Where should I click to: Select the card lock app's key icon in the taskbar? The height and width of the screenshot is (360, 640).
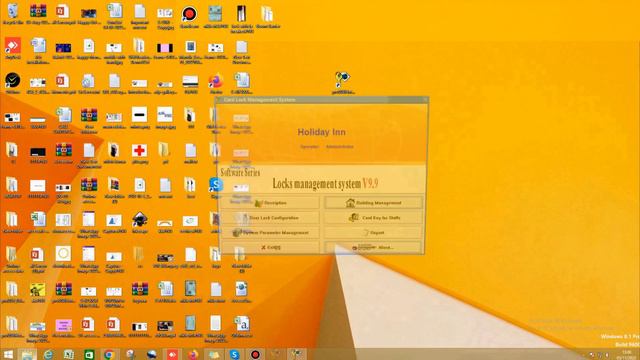click(296, 354)
